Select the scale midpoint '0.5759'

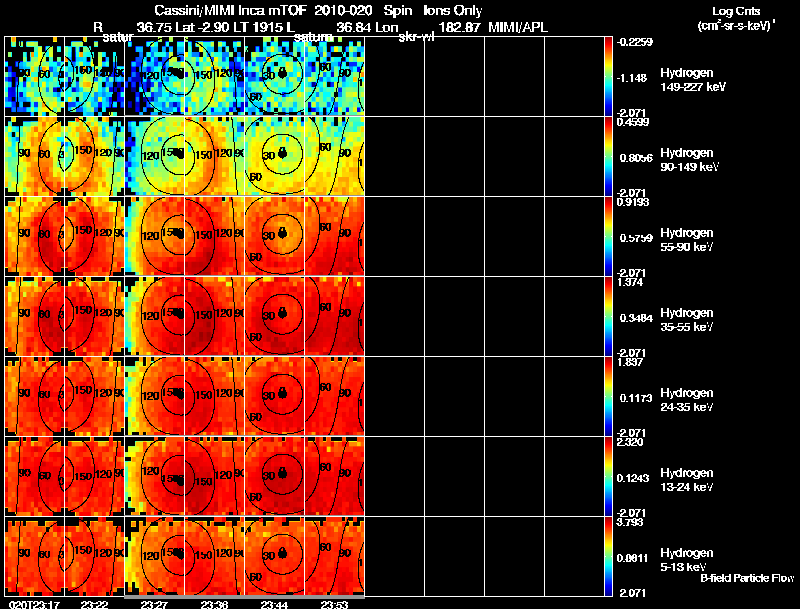click(636, 238)
